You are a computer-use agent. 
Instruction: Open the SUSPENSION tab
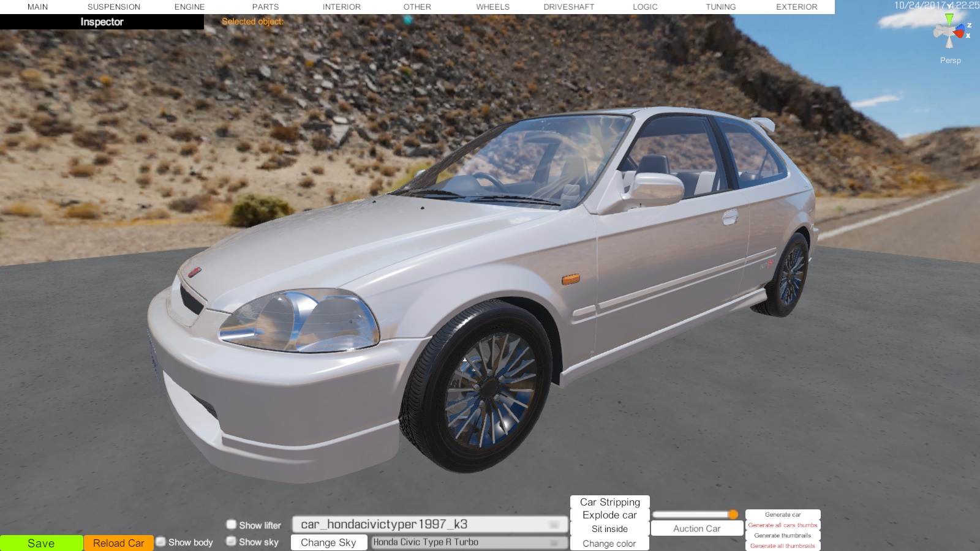point(114,7)
